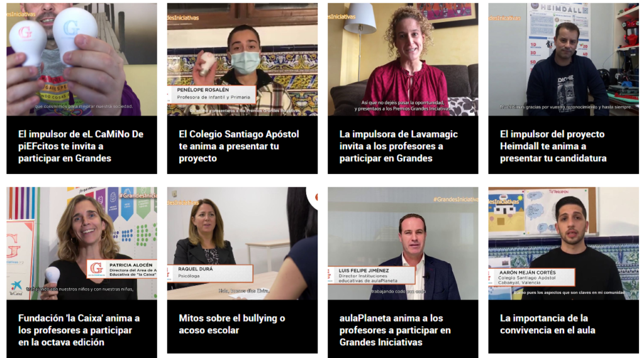Click title 'El impulsor del proyecto Heimdall'
The width and height of the screenshot is (644, 358).
(553, 146)
